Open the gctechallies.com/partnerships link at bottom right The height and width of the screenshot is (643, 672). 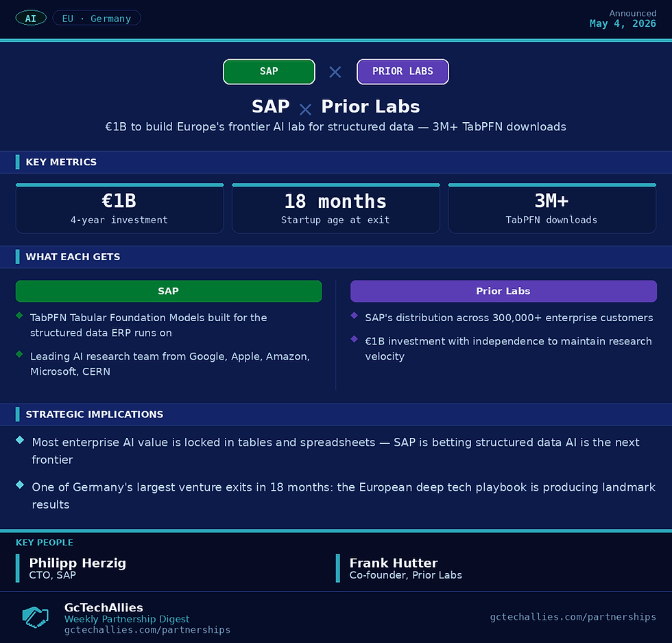(573, 617)
